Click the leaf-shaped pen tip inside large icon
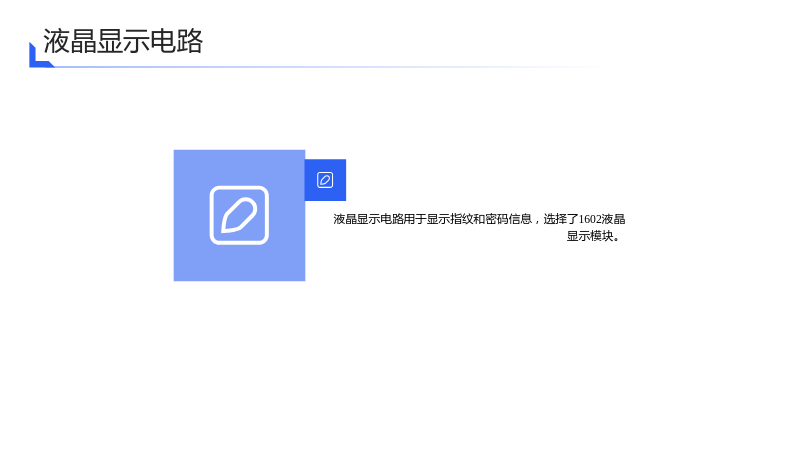Image resolution: width=800 pixels, height=450 pixels. point(239,215)
